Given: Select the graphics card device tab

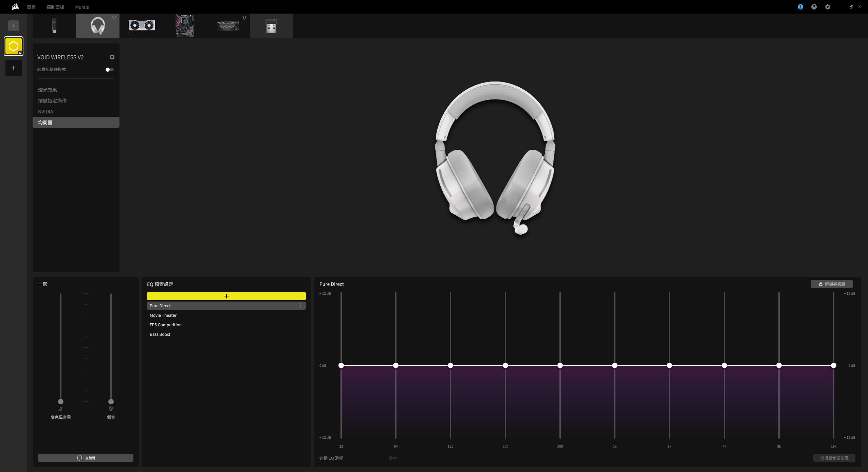Looking at the screenshot, I should pyautogui.click(x=141, y=26).
